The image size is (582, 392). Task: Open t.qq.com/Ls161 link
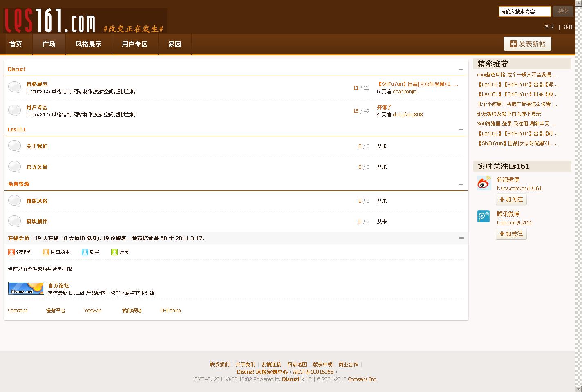[x=515, y=223]
